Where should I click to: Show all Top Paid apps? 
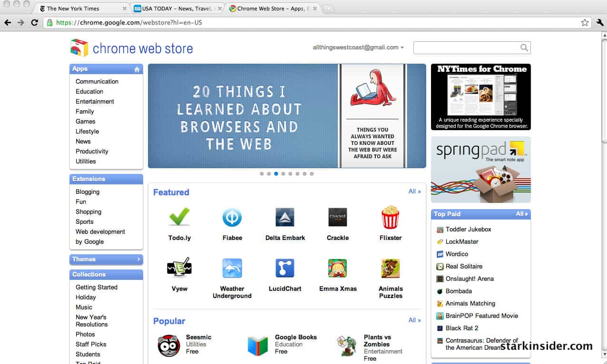click(521, 214)
